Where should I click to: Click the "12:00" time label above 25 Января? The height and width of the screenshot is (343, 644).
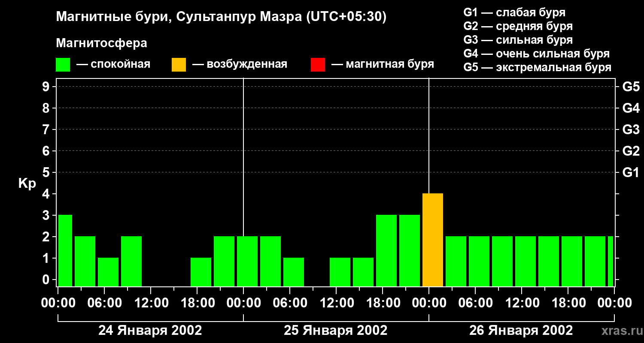pyautogui.click(x=336, y=303)
